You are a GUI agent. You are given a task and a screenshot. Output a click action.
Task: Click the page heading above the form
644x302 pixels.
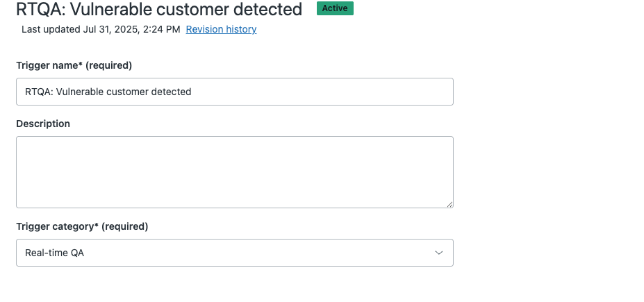[159, 9]
